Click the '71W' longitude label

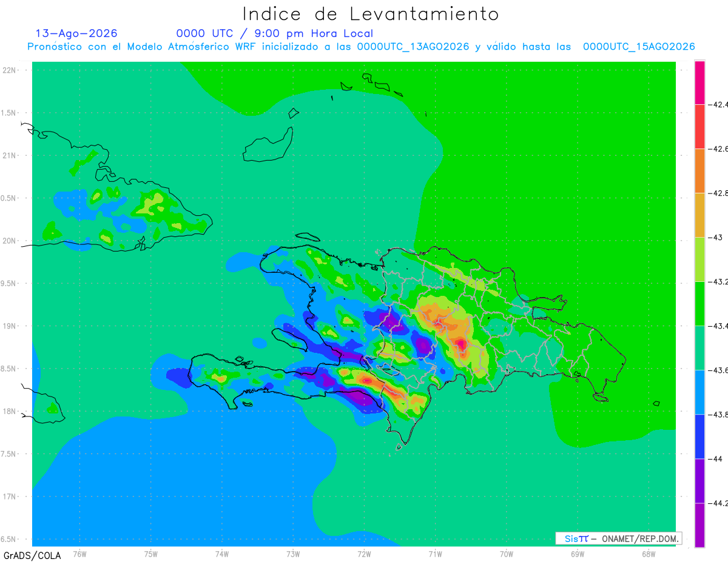coord(435,554)
